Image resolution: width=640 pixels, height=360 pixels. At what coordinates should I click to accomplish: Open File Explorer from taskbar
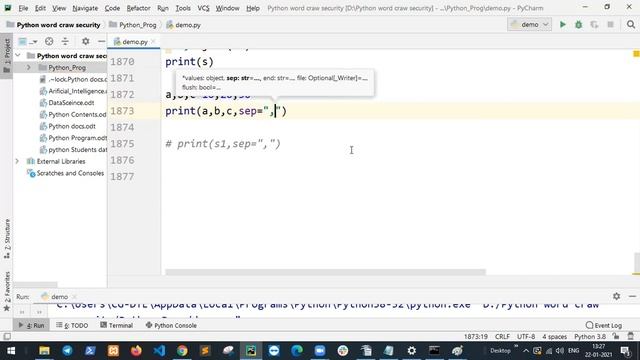coord(44,351)
